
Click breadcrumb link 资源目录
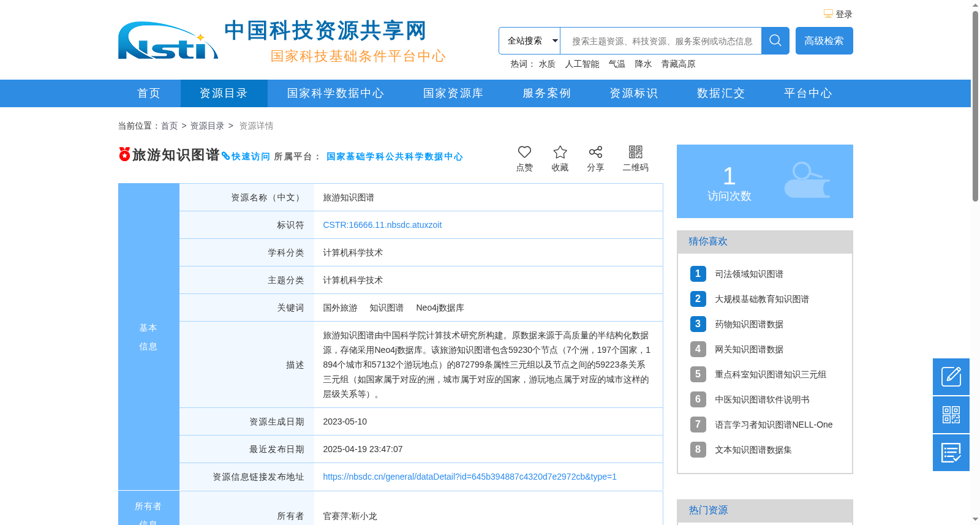[x=207, y=126]
